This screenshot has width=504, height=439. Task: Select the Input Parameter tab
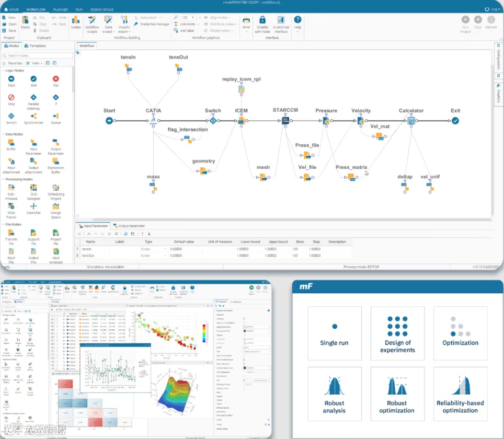pyautogui.click(x=93, y=226)
